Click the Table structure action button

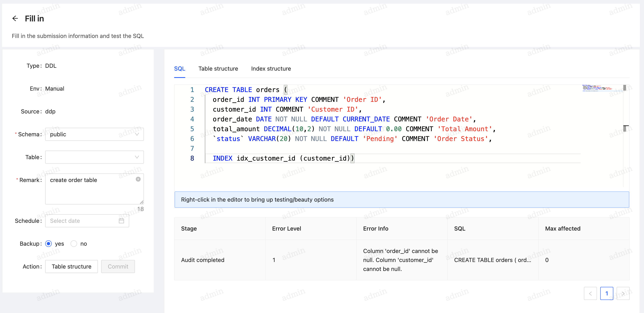tap(71, 266)
